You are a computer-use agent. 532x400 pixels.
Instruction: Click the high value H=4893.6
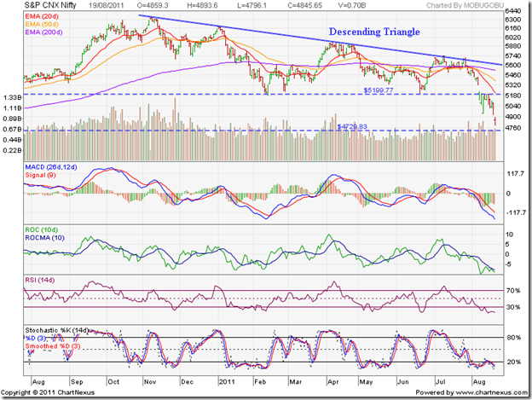coord(202,5)
